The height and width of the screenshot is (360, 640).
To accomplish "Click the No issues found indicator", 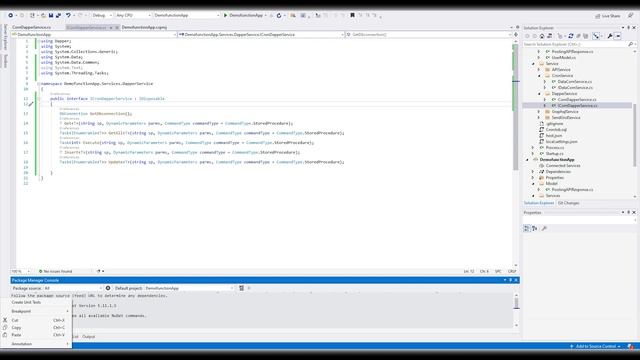I will pos(56,271).
